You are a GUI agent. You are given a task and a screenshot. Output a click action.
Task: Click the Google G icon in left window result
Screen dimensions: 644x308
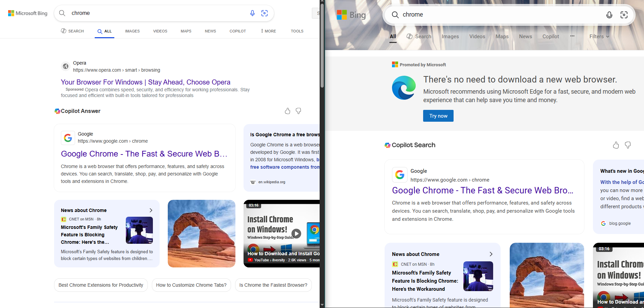coord(68,138)
